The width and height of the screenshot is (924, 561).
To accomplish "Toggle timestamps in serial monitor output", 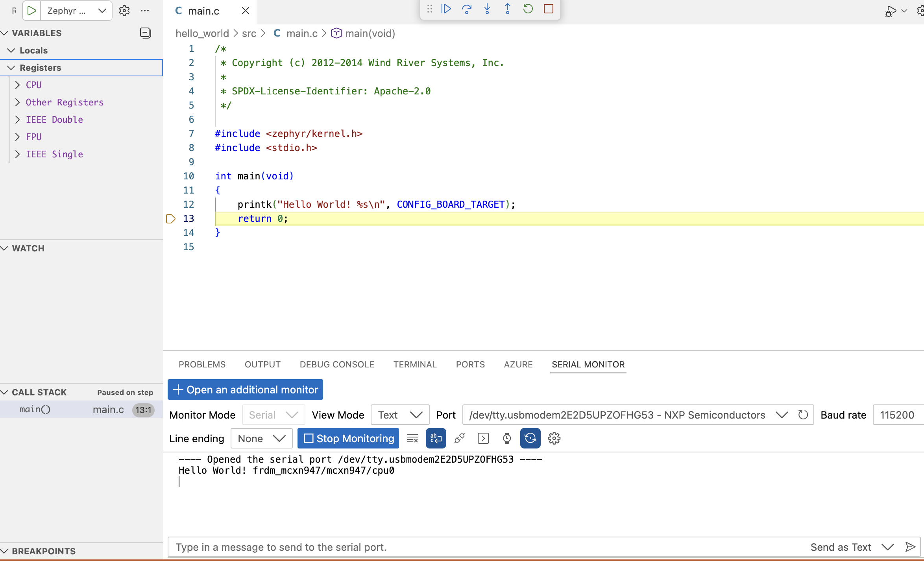I will pos(506,438).
